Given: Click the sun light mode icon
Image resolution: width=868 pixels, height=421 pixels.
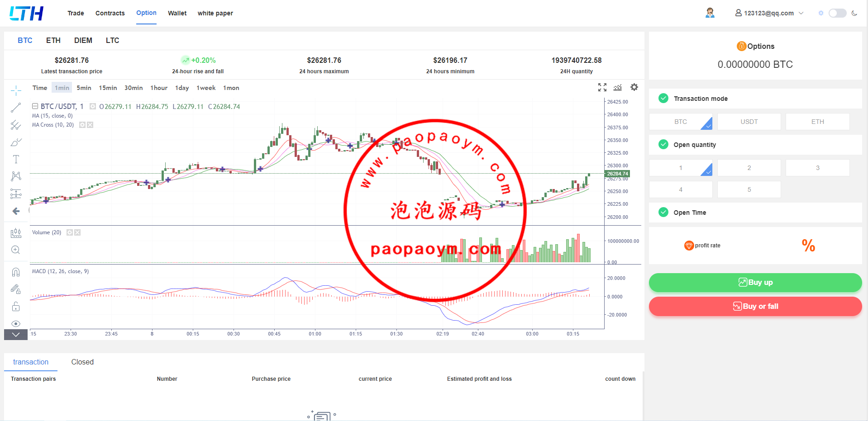Looking at the screenshot, I should pos(821,13).
